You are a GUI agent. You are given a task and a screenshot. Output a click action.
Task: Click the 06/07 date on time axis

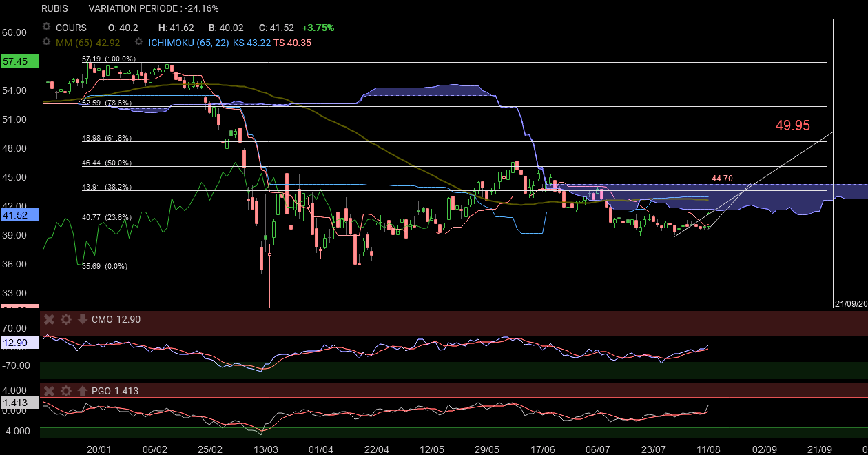[x=598, y=449]
